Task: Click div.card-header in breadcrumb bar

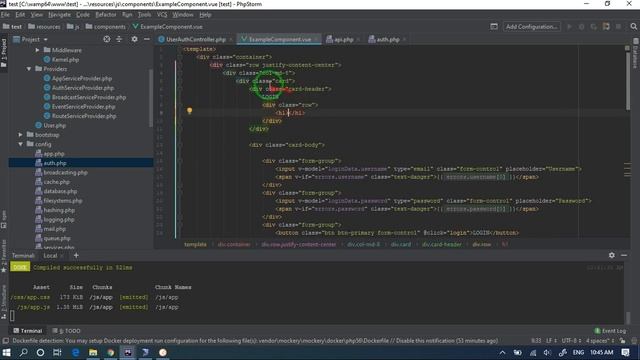Action: tap(442, 244)
